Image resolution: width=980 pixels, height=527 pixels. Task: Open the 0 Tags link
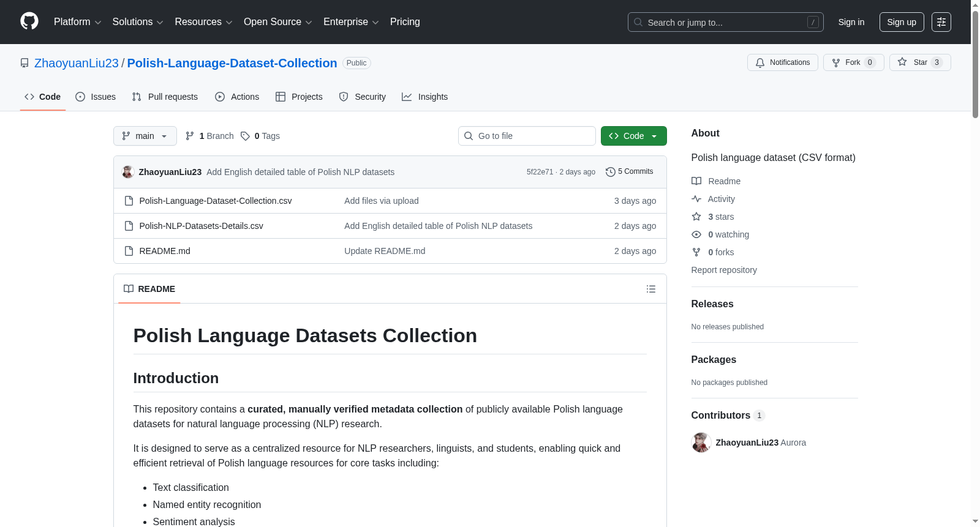coord(260,136)
